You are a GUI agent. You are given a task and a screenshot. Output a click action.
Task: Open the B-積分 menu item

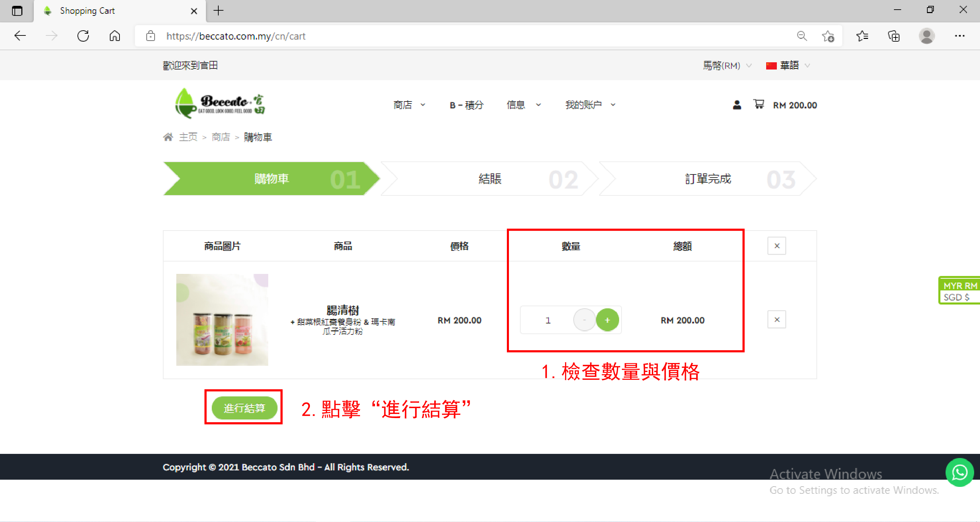tap(467, 105)
